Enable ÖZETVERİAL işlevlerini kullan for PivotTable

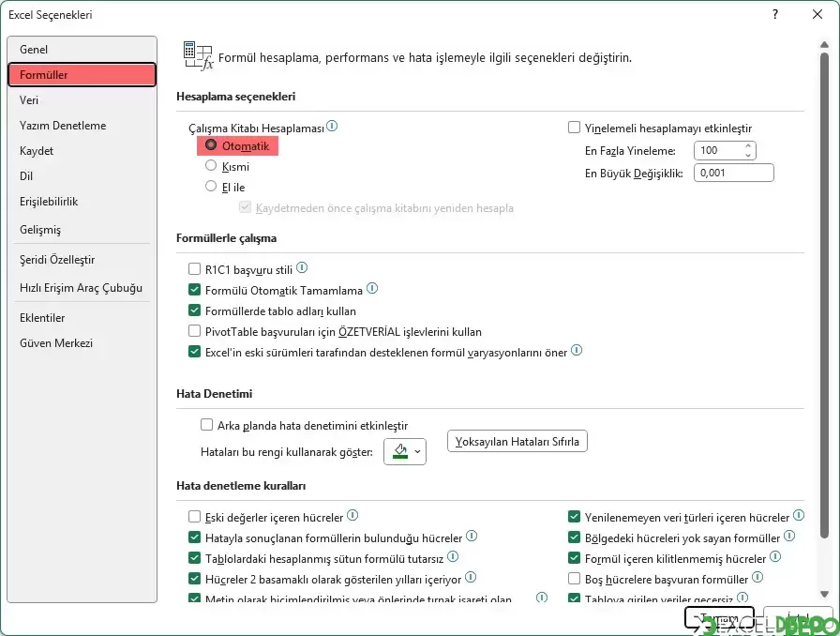pos(194,331)
